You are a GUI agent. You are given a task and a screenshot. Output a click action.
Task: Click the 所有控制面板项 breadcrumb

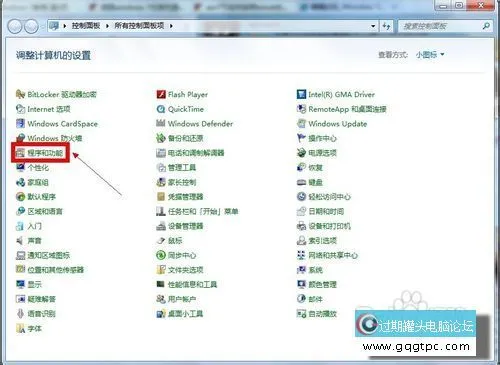tap(139, 26)
